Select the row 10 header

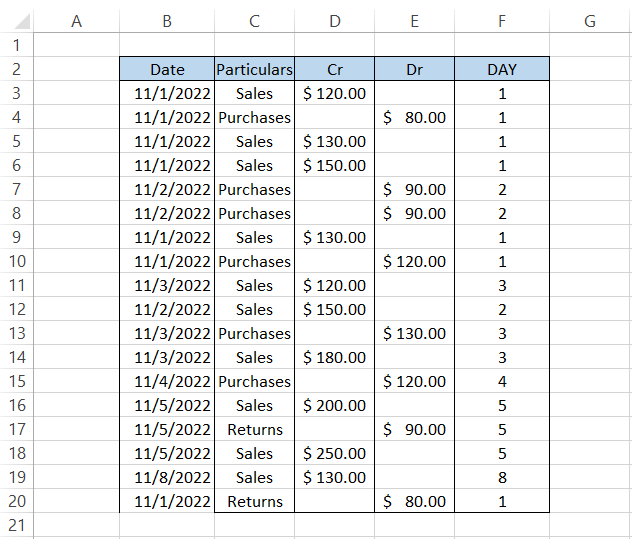click(16, 261)
